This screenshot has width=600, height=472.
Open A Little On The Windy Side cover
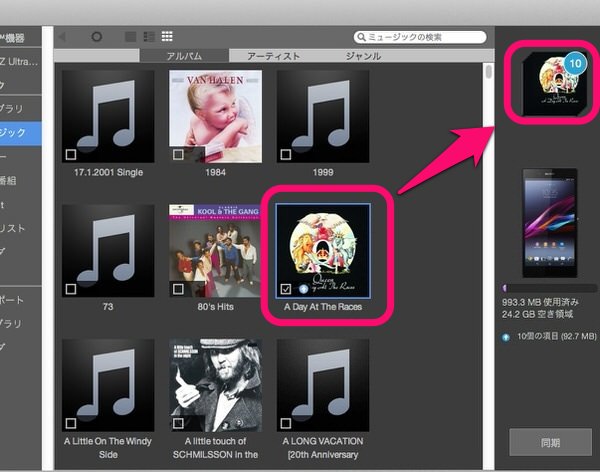[x=108, y=385]
